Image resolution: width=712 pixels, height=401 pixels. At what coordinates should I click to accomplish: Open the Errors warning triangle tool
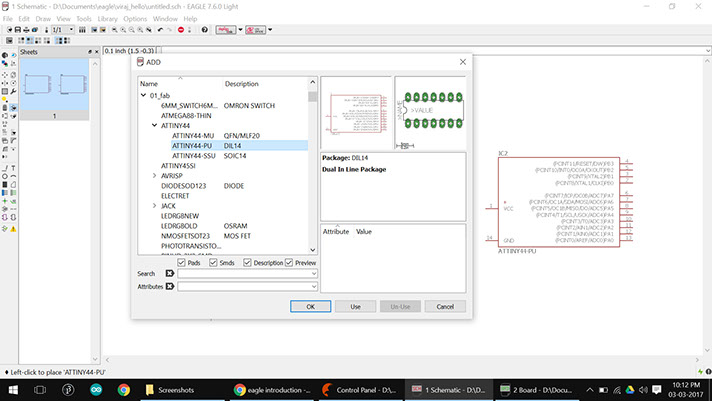coord(13,229)
